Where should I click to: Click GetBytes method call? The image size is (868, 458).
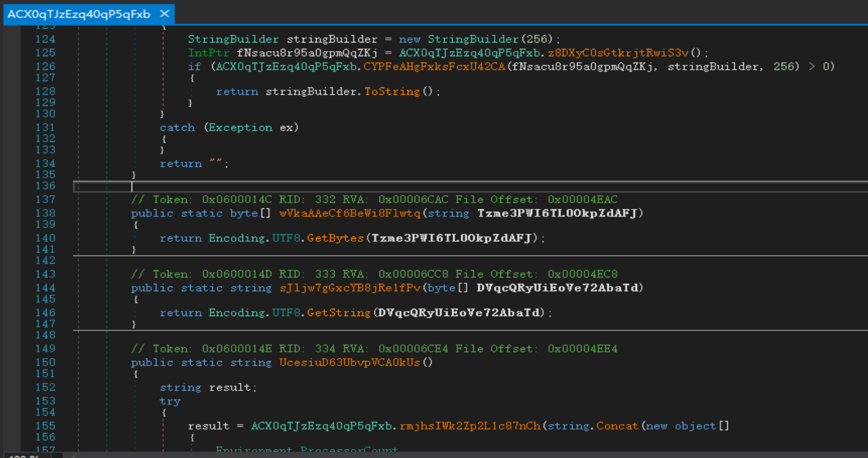coord(335,238)
